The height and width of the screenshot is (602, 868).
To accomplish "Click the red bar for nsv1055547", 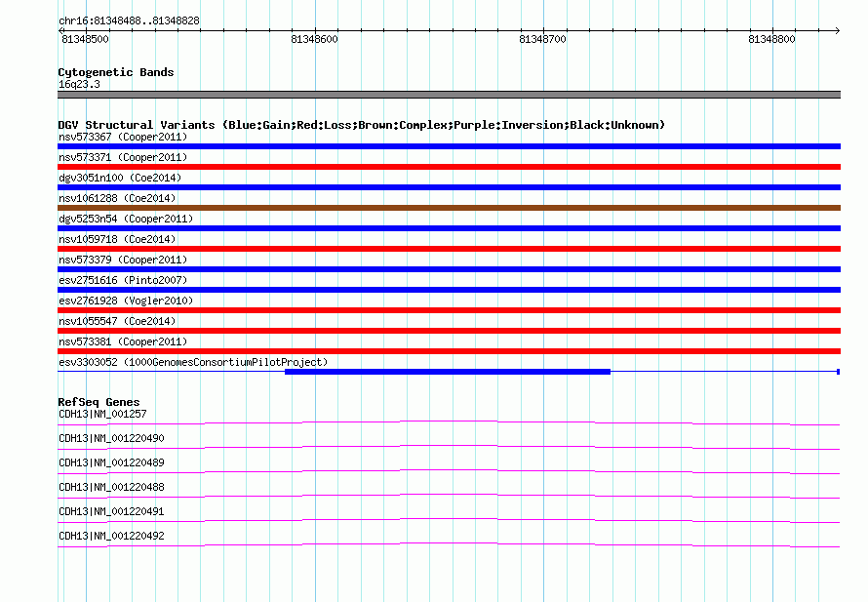I will 449,331.
